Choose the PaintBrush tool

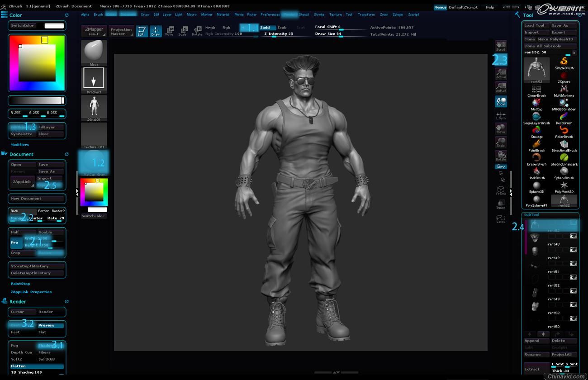pyautogui.click(x=536, y=145)
